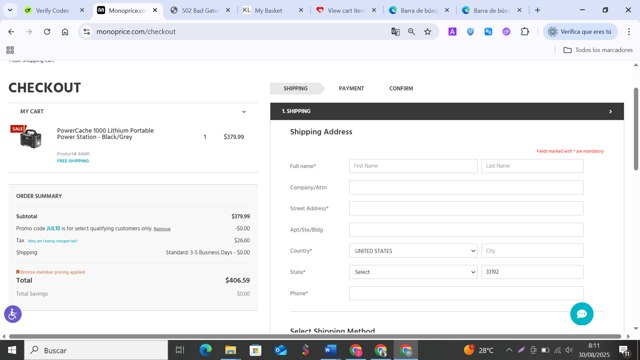Click the Apt/Ste/Bldg field
Image resolution: width=640 pixels, height=360 pixels.
pyautogui.click(x=466, y=229)
